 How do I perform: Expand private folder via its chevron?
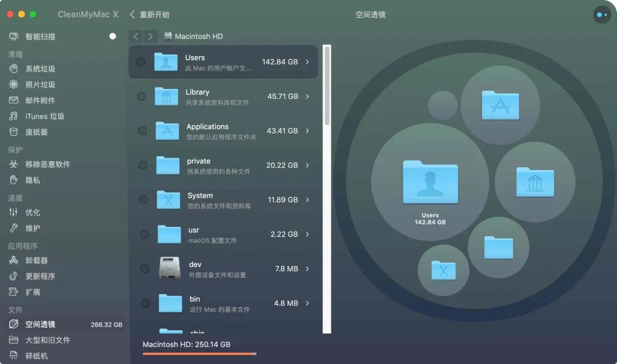point(307,165)
